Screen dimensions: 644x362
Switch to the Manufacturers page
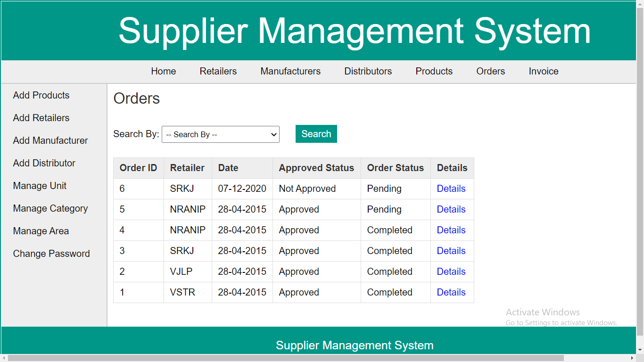click(290, 71)
